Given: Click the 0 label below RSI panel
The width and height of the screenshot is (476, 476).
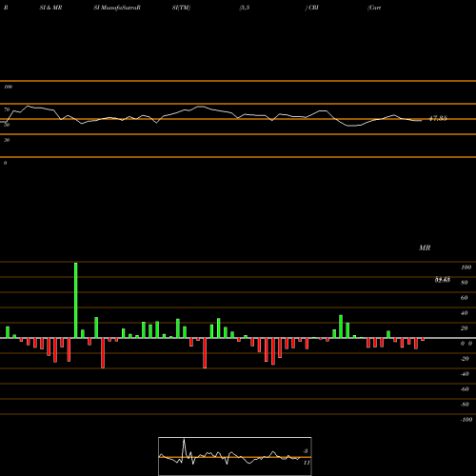Looking at the screenshot, I should point(5,163).
